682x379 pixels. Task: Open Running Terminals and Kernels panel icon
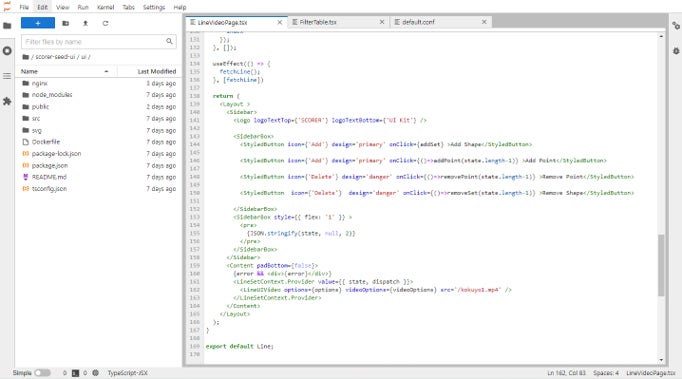[7, 51]
